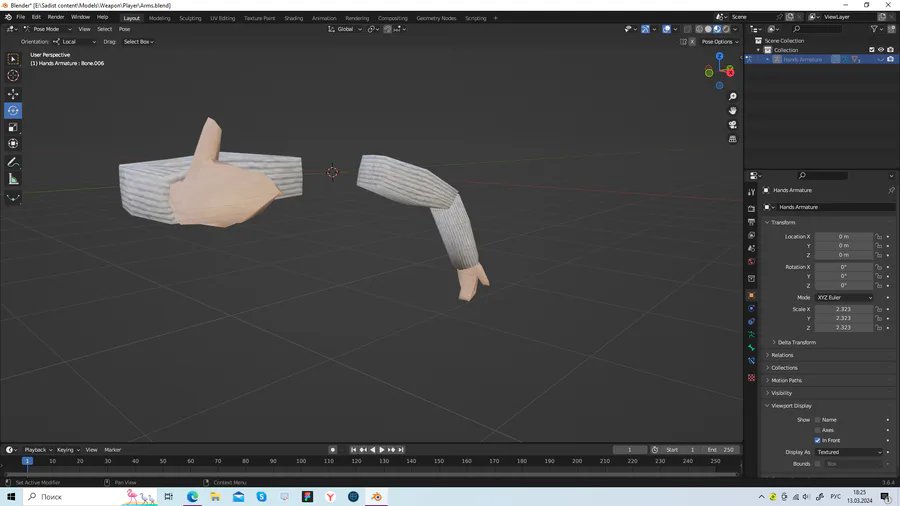Toggle viewport overlays button
Screen dimensions: 900x506
tap(666, 29)
